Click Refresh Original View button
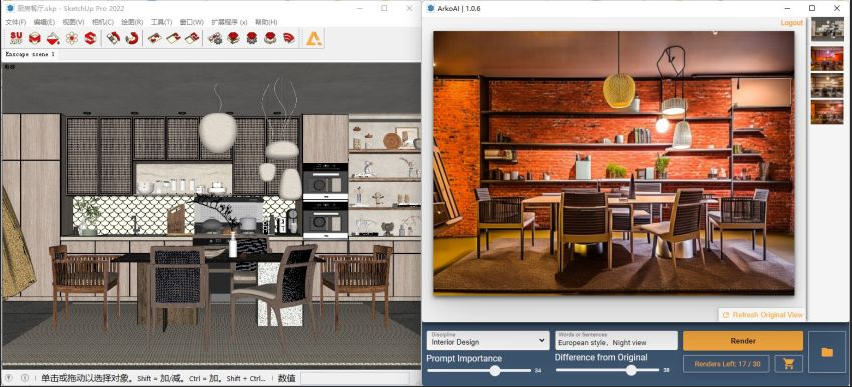 click(762, 315)
